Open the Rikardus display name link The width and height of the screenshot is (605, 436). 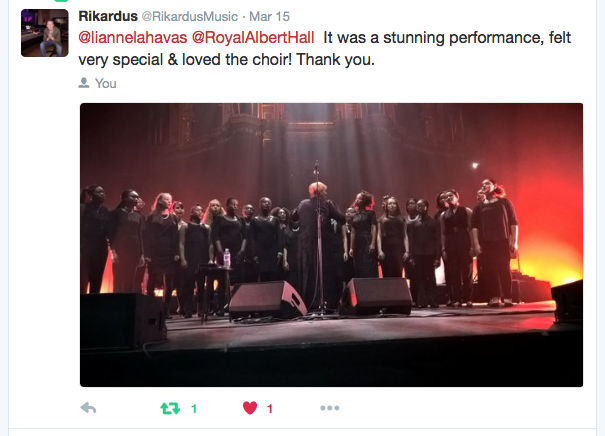(108, 16)
